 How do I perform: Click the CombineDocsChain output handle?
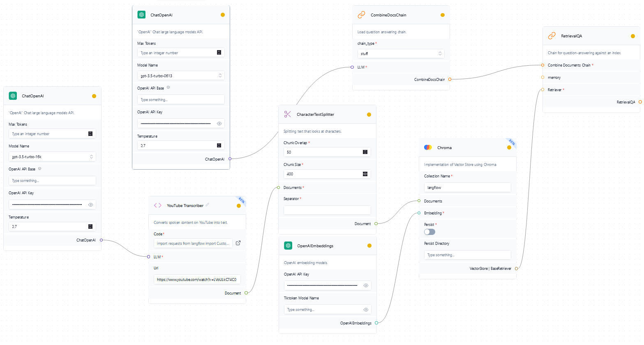450,79
